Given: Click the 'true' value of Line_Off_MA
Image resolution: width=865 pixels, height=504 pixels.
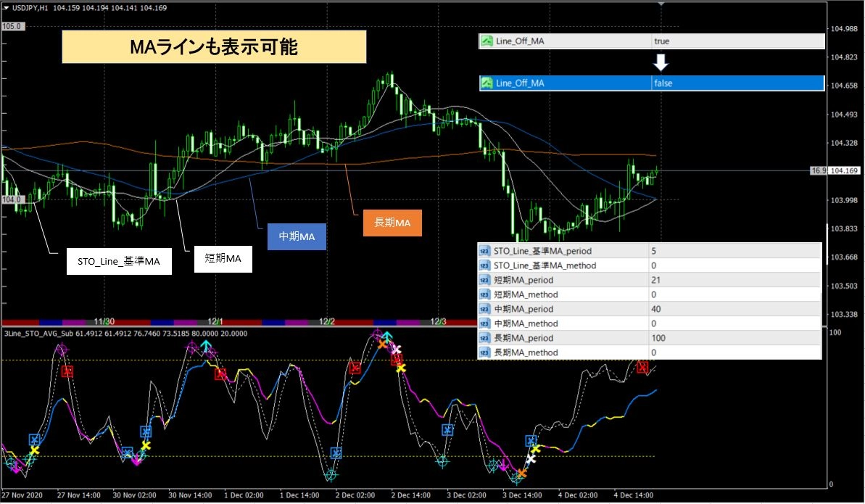Looking at the screenshot, I should coord(661,41).
